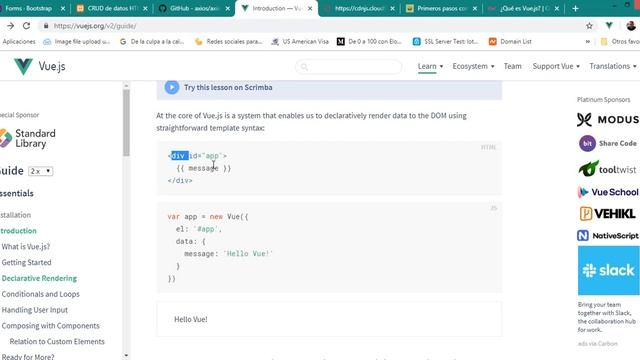Viewport: 640px width, 360px height.
Task: Open the Image file upload bookmark
Action: 77,42
